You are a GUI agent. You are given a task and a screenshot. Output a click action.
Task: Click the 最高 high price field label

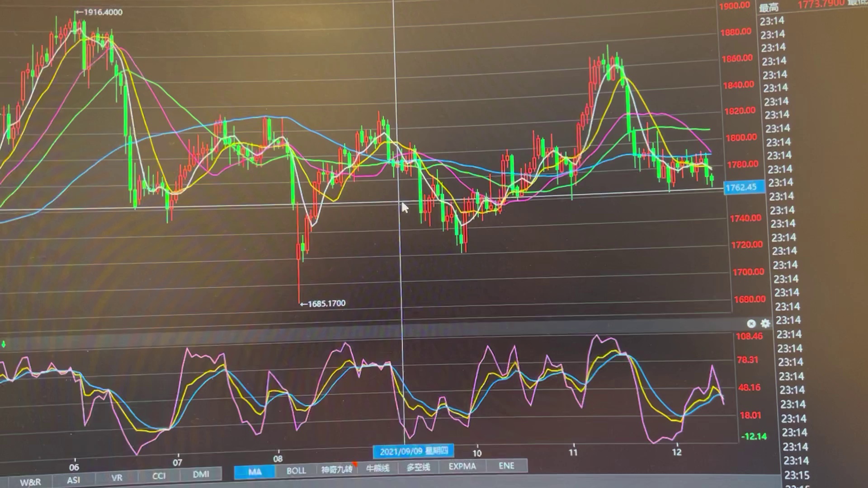click(x=769, y=8)
